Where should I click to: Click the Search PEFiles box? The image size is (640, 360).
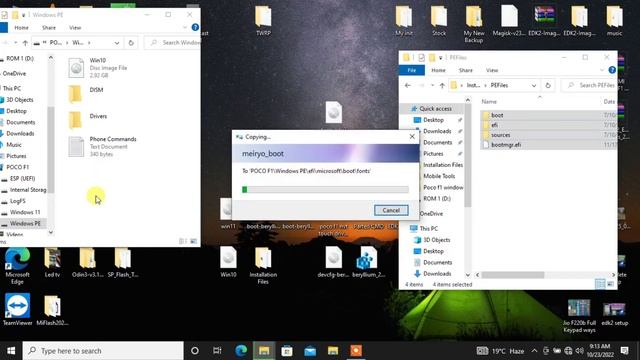point(590,85)
